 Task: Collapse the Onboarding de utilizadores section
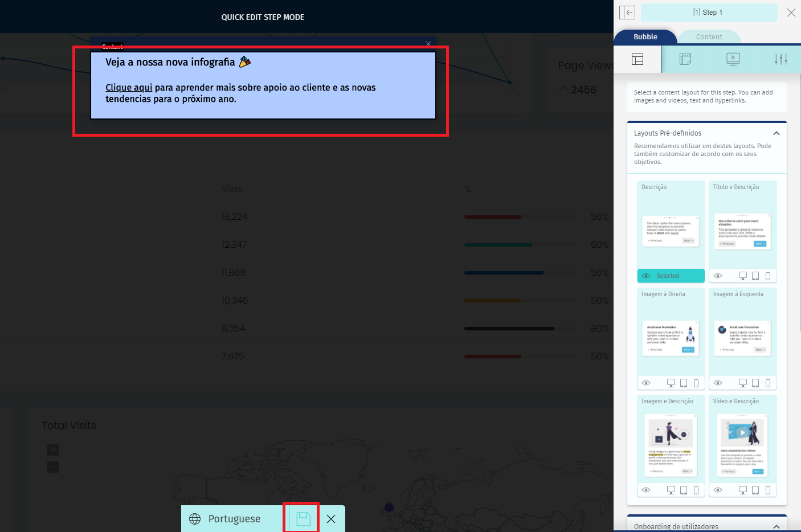click(x=776, y=526)
